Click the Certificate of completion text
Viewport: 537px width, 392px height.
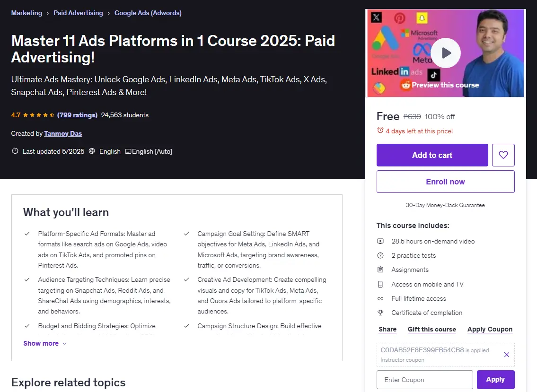427,313
